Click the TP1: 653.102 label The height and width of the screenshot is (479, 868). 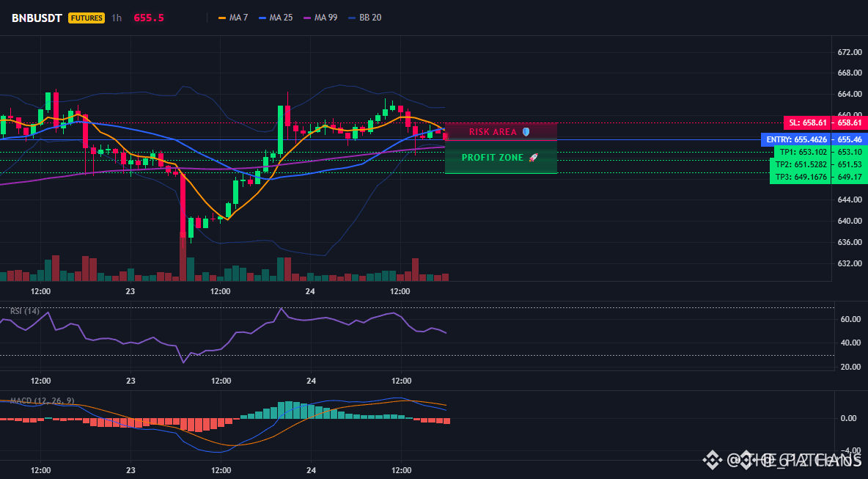[803, 152]
